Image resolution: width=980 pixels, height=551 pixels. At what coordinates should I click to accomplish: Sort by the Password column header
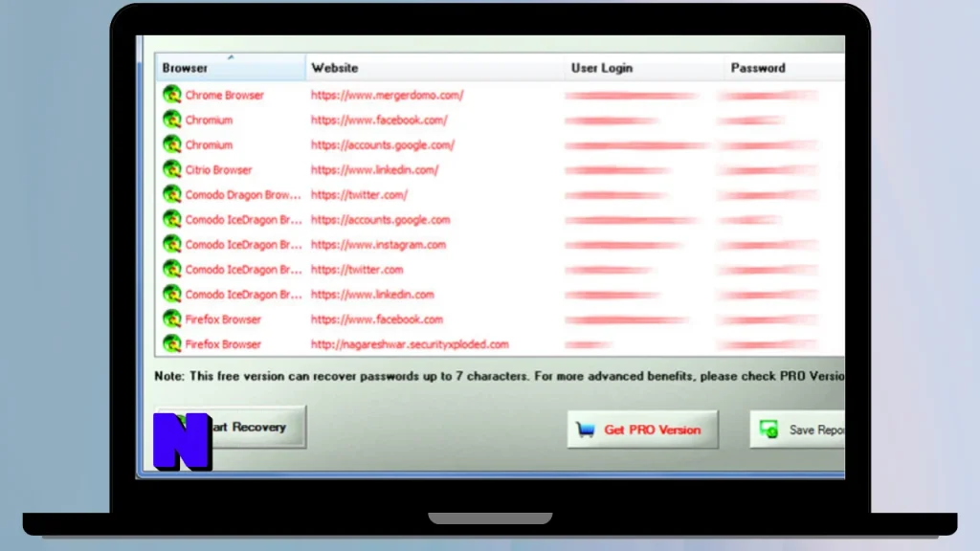(x=785, y=68)
